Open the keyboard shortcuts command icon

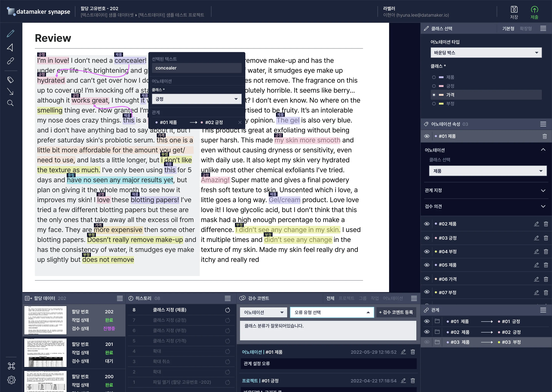point(11,366)
